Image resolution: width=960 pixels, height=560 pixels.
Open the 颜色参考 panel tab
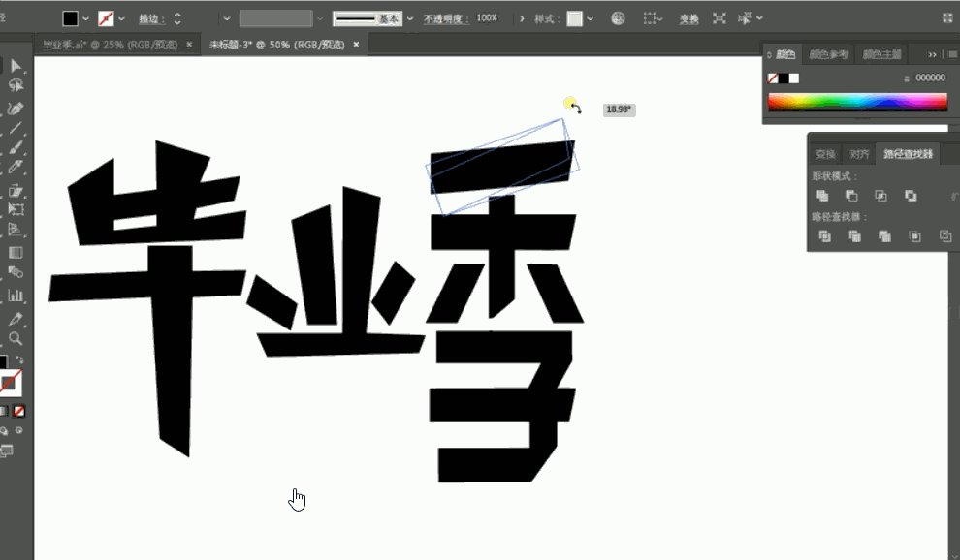(x=828, y=54)
